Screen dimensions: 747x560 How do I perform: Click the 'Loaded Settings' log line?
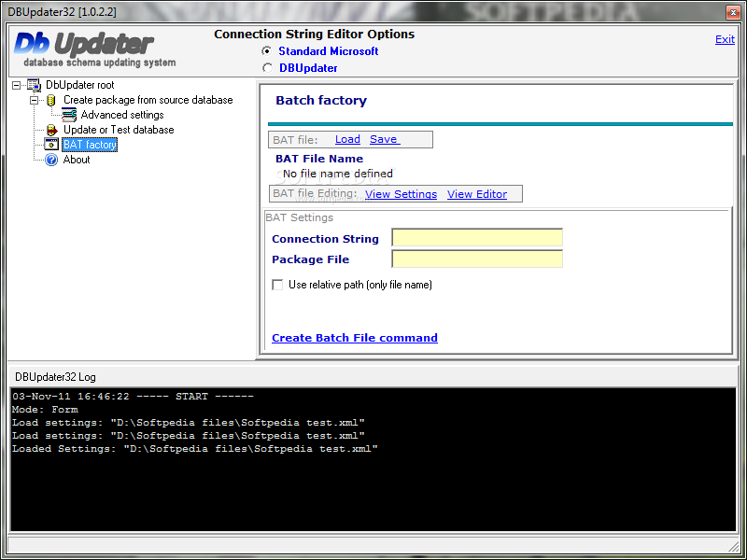point(195,449)
